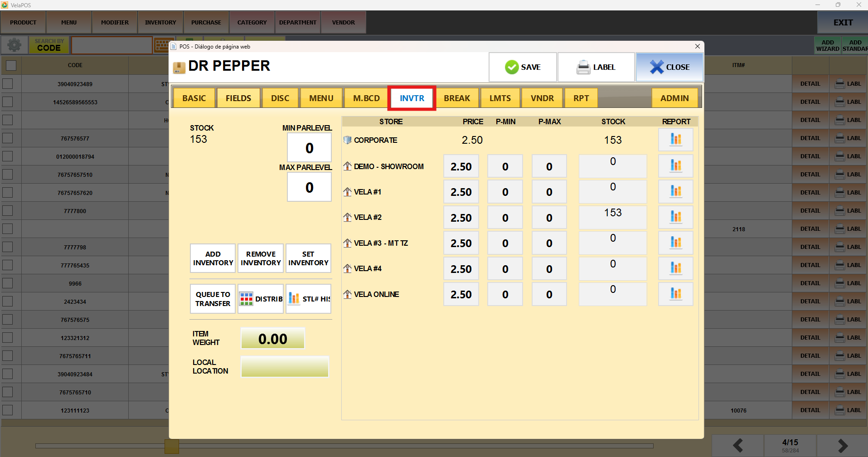Click the horizontal scrollbar thumb at bottom
Screen dimensions: 868x457
172,446
